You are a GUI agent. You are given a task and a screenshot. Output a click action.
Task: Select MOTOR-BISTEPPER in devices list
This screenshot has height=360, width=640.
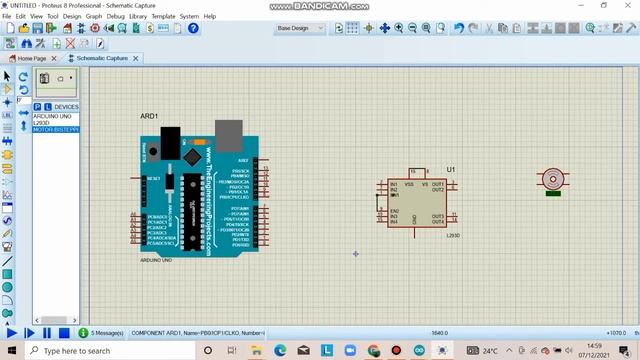coord(56,129)
